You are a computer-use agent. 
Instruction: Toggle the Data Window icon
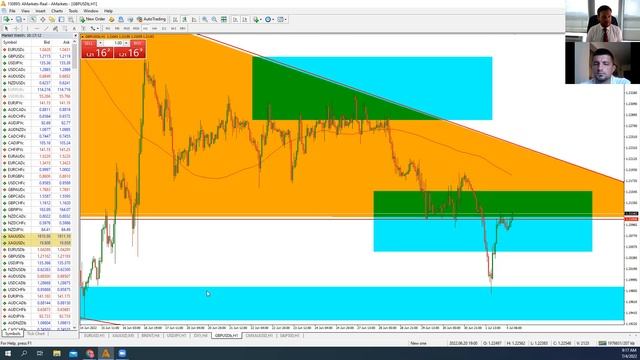tap(42, 19)
